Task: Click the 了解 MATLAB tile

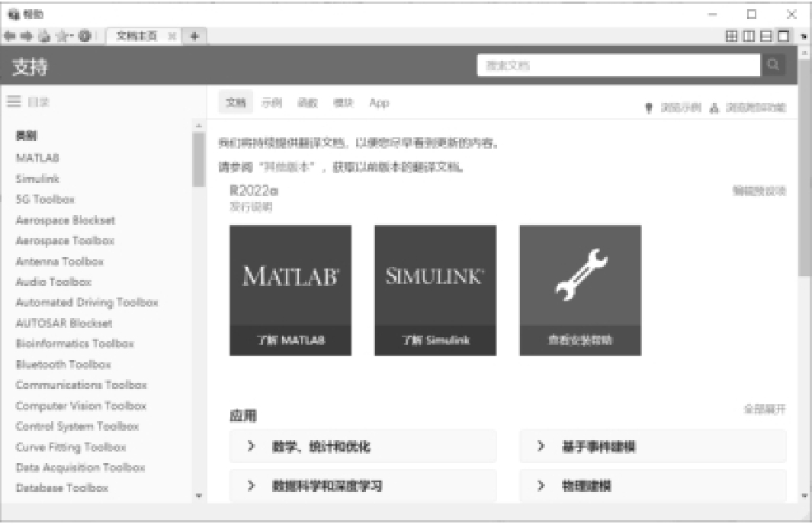Action: point(290,290)
